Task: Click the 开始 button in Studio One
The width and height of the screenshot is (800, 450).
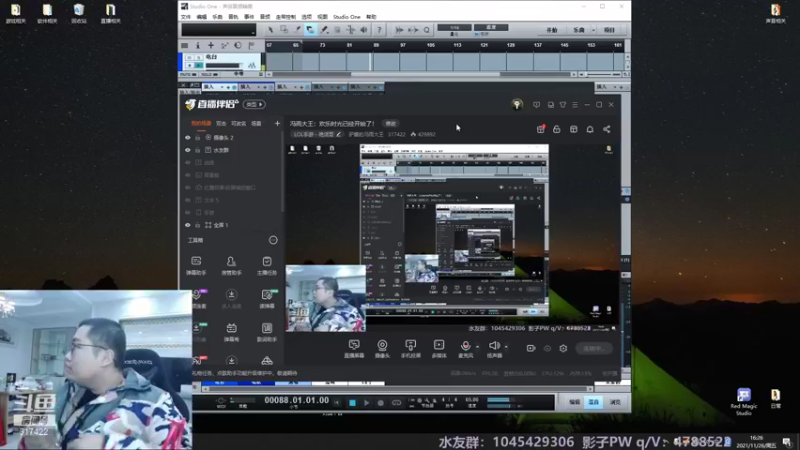Action: coord(553,30)
